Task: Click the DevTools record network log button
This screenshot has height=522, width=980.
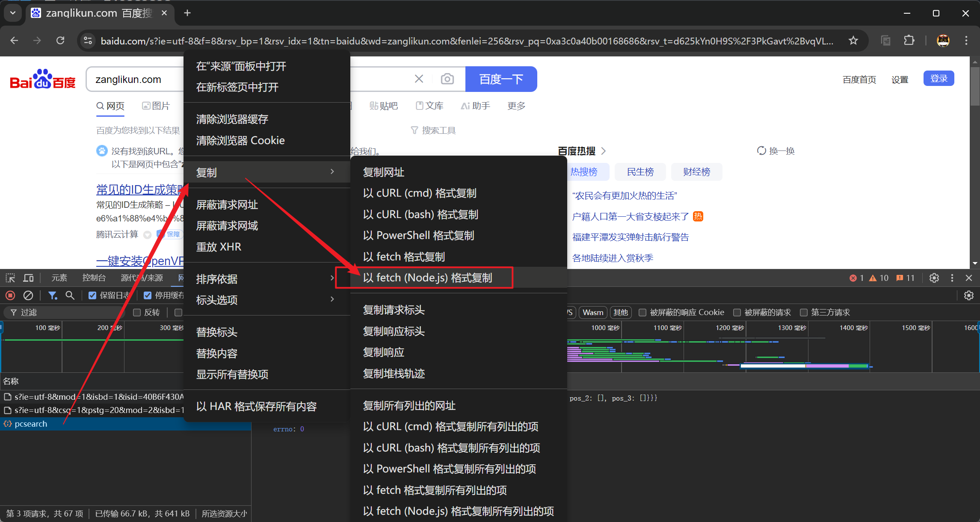Action: (x=10, y=295)
